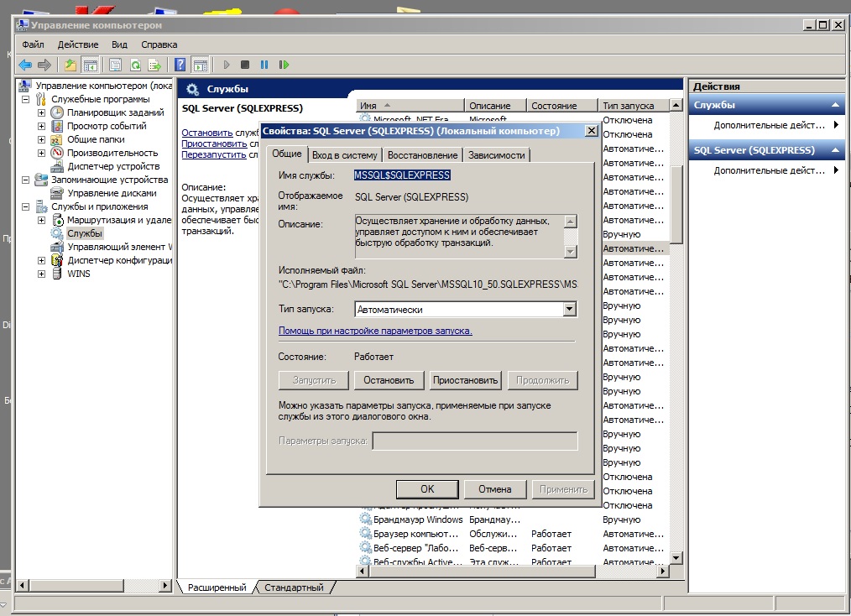Click the Перезапустить service link

pos(214,154)
